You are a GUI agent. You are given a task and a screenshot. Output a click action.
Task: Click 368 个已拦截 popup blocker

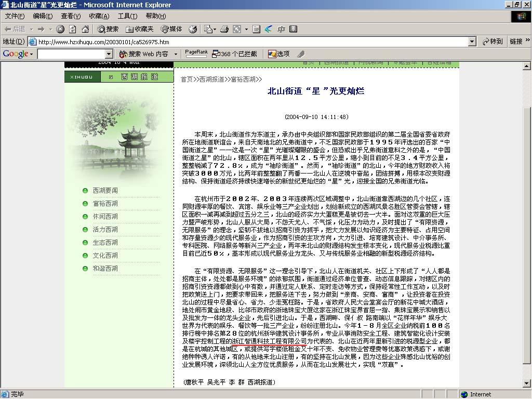(234, 54)
